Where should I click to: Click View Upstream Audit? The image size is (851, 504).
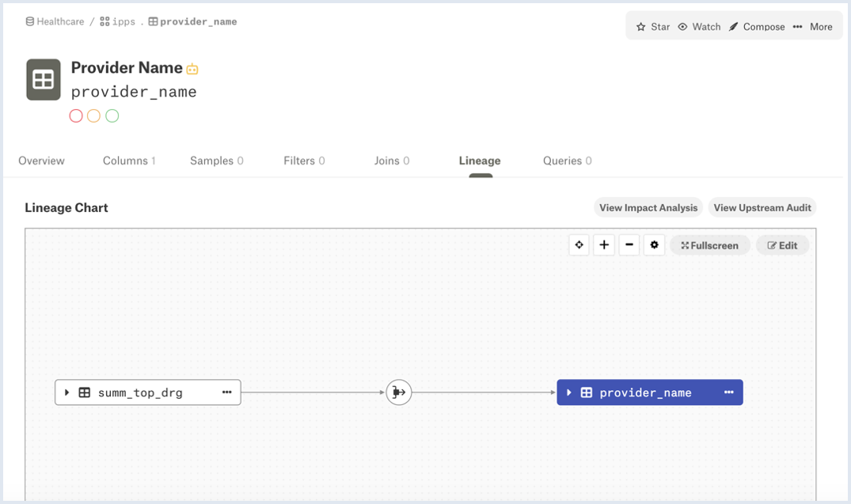[x=762, y=208]
